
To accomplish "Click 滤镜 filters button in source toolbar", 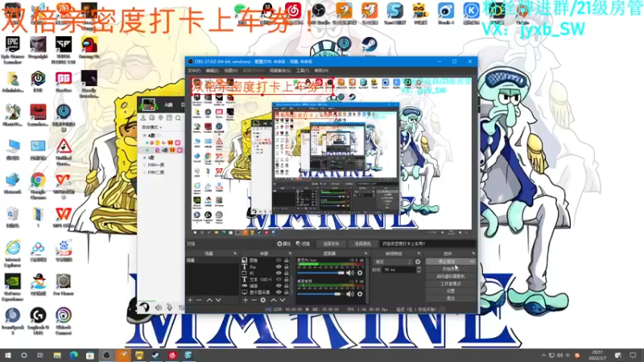I will pyautogui.click(x=303, y=244).
